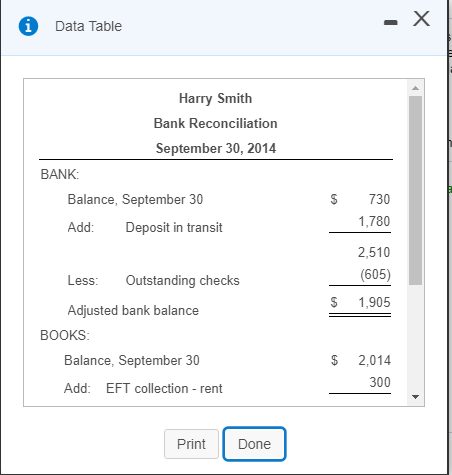Select 'EFT collection - rent' text

point(164,388)
